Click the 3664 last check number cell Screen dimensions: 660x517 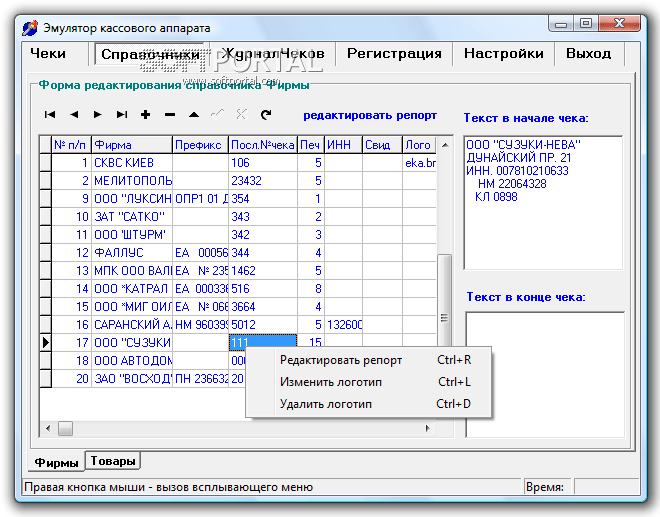pyautogui.click(x=263, y=306)
